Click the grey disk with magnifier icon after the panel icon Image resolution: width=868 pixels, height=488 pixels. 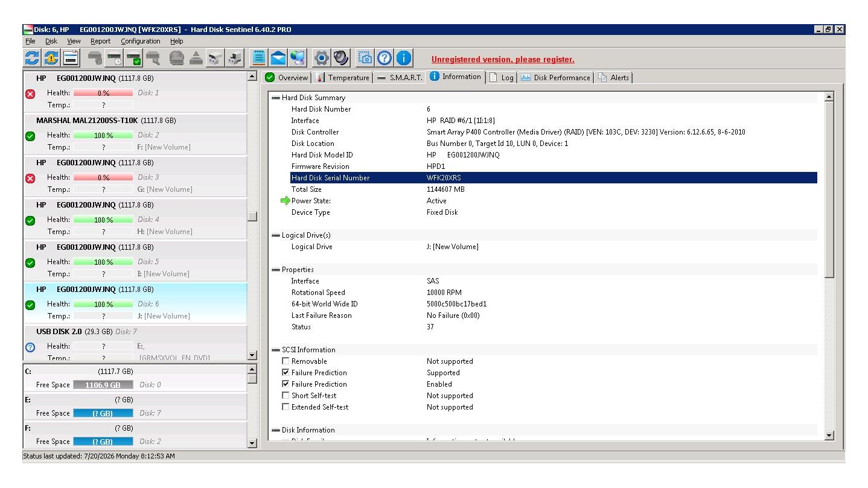click(95, 58)
